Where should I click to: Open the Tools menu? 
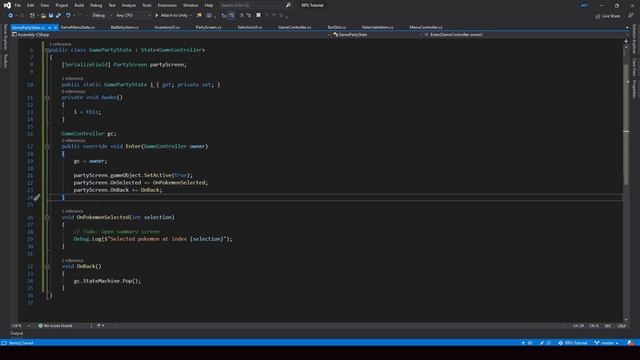click(147, 5)
